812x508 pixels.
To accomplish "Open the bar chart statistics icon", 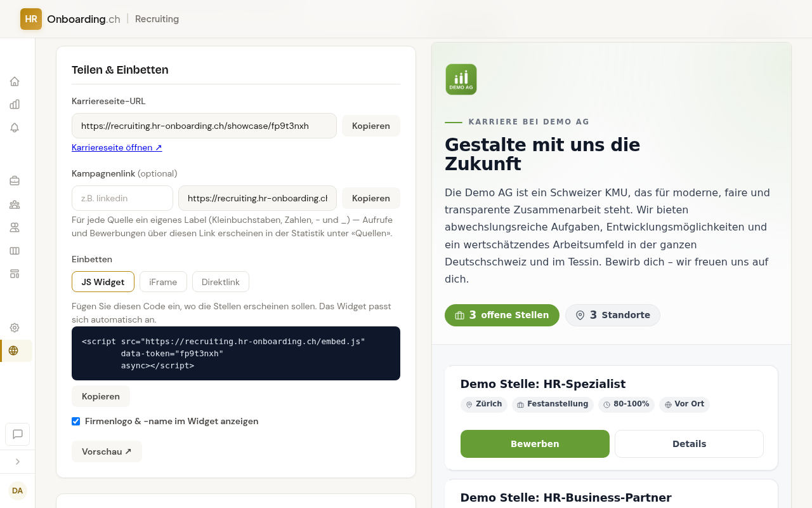I will pos(15,104).
